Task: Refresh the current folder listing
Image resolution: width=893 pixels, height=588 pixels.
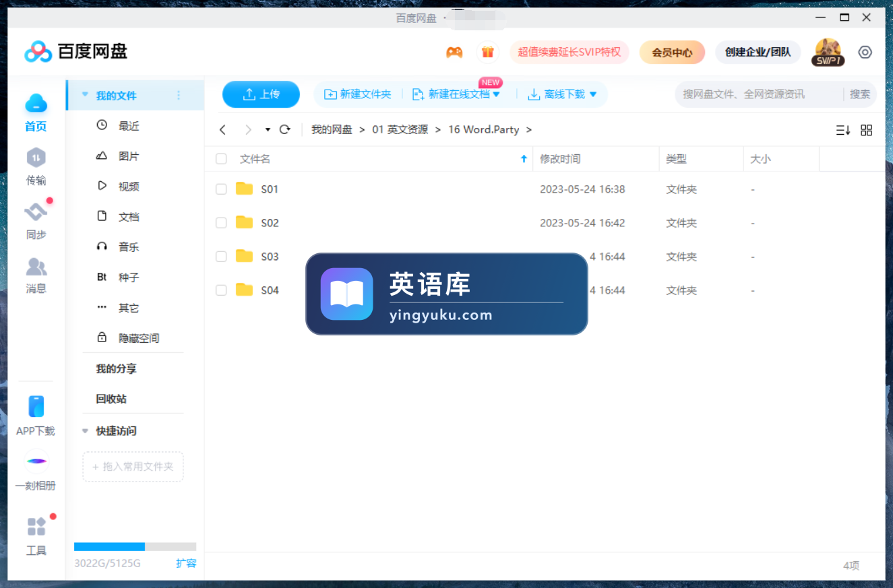Action: [x=285, y=129]
